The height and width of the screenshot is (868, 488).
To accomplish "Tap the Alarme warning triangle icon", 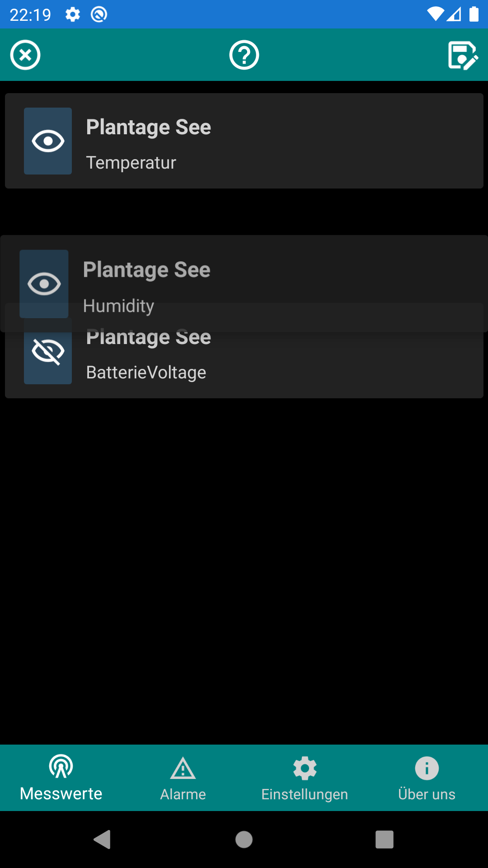I will [183, 768].
